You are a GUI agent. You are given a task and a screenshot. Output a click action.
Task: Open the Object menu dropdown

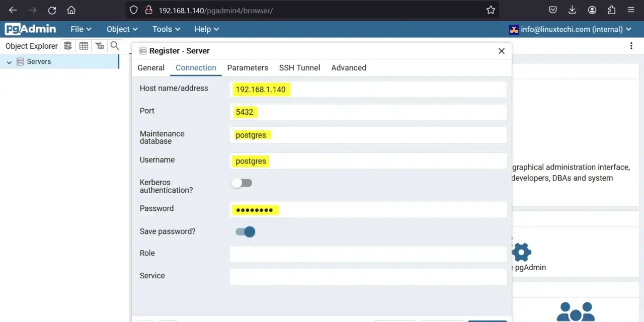coord(122,29)
